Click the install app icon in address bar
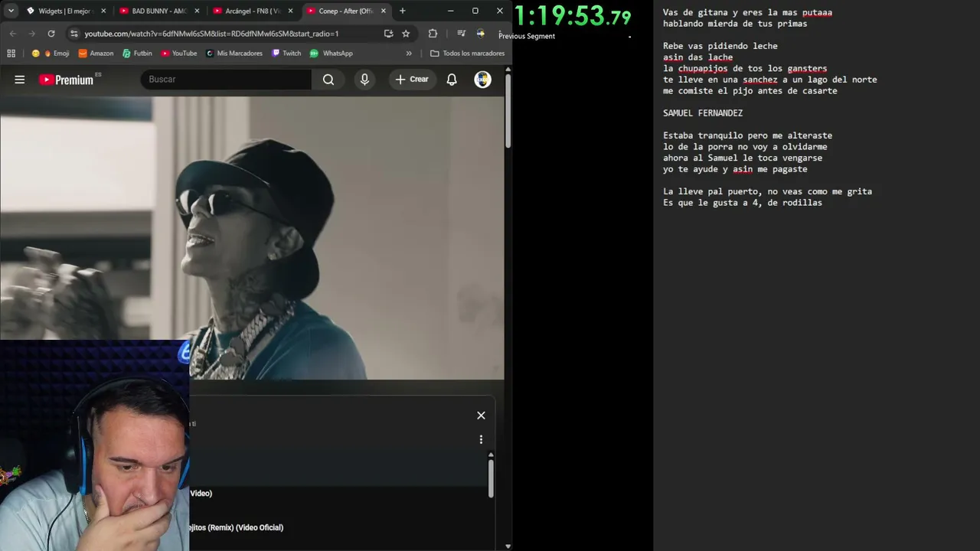 pyautogui.click(x=388, y=34)
